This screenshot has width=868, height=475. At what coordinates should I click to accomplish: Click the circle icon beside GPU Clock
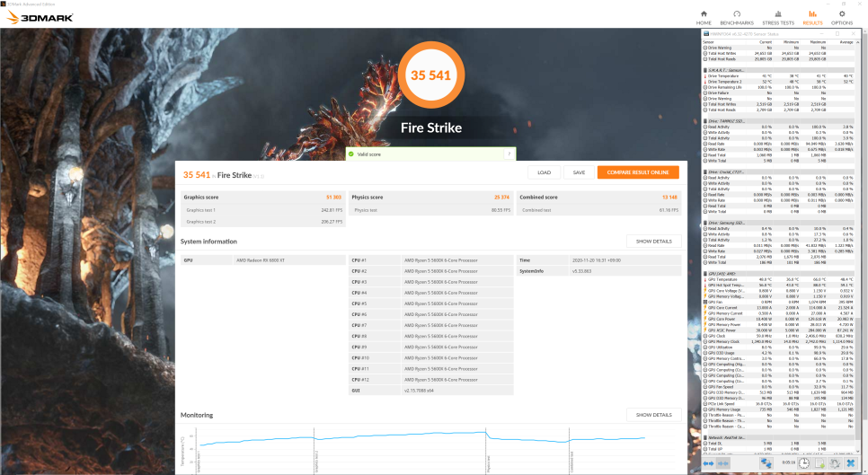(x=705, y=336)
